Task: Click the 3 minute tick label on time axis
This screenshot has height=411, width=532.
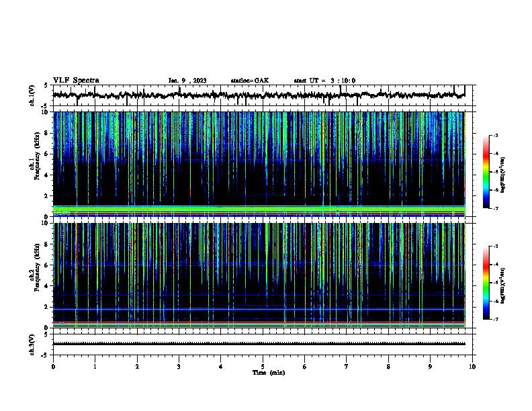Action: click(x=179, y=367)
